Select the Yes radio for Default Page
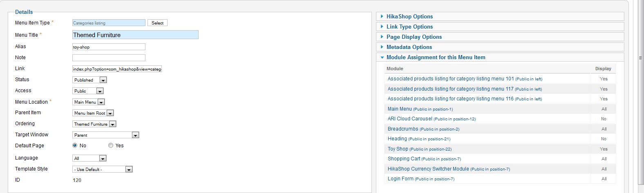 click(111, 146)
